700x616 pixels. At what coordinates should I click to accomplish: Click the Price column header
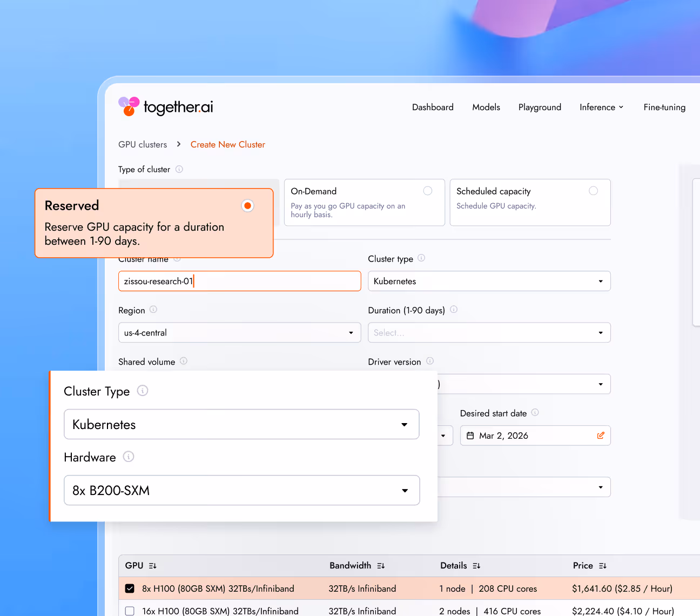590,566
